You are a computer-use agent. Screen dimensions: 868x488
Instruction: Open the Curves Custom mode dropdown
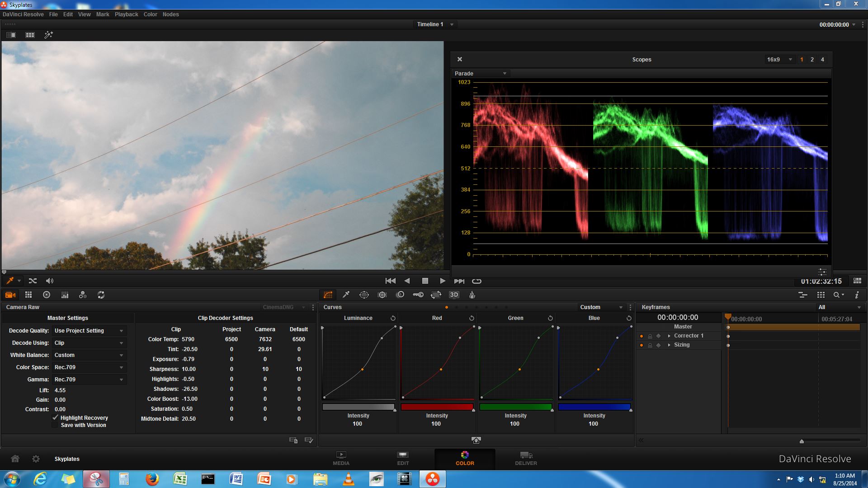click(602, 307)
